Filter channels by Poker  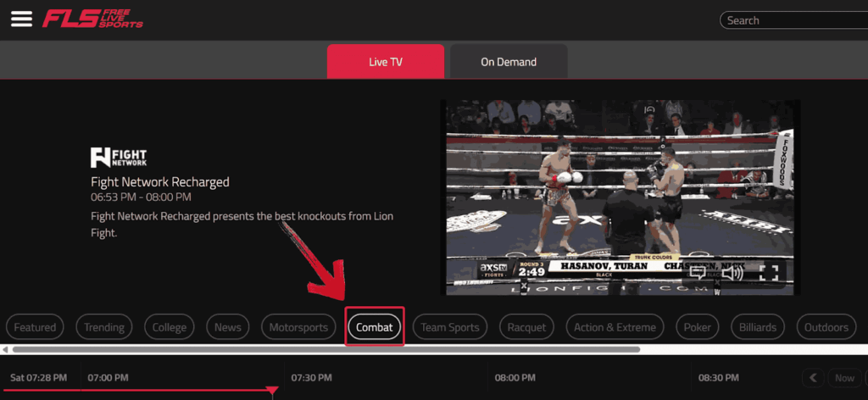pyautogui.click(x=697, y=327)
